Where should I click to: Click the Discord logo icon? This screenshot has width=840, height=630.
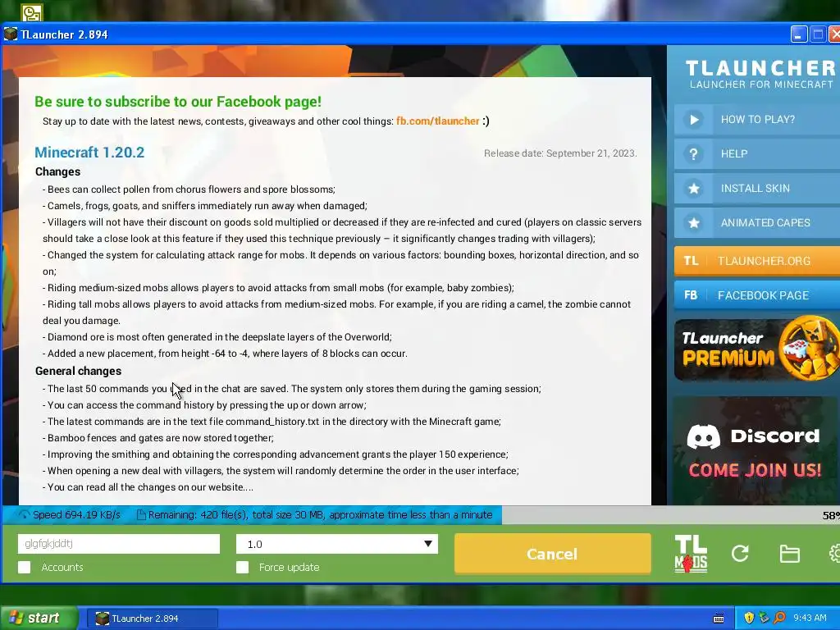pos(703,436)
